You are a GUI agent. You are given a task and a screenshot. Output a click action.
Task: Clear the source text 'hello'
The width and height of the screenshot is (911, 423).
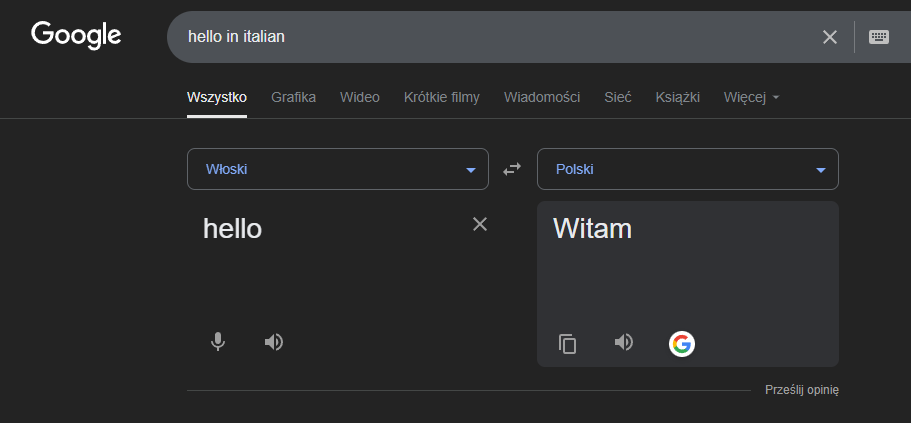479,224
